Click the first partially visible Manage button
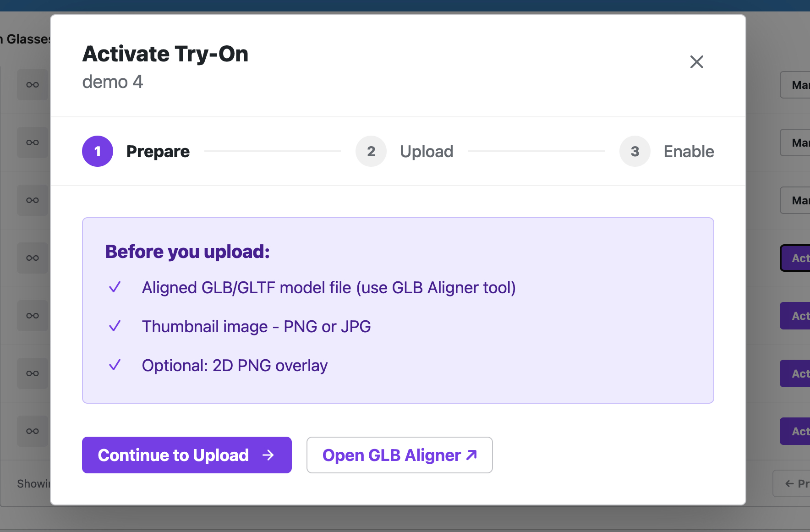The height and width of the screenshot is (532, 810). [x=795, y=85]
